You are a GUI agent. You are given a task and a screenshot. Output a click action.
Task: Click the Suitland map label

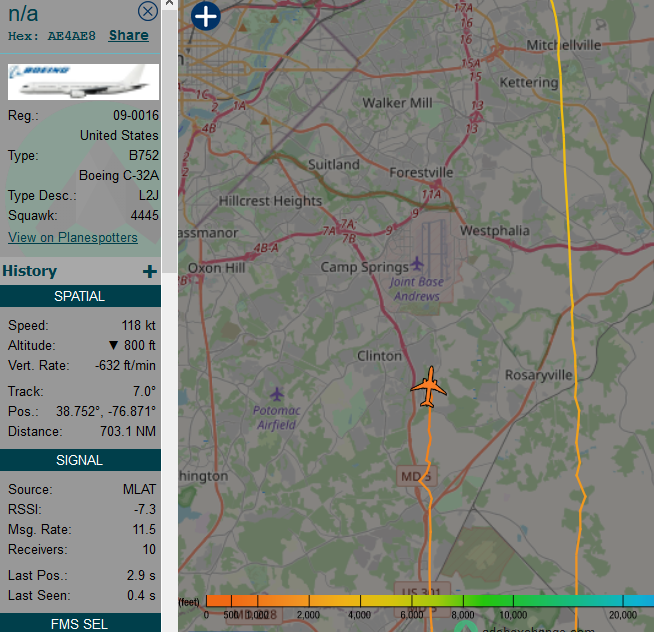(x=334, y=164)
